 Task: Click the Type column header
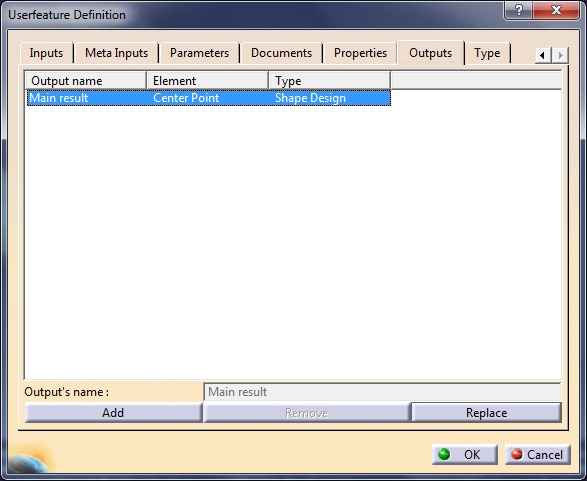[x=329, y=80]
